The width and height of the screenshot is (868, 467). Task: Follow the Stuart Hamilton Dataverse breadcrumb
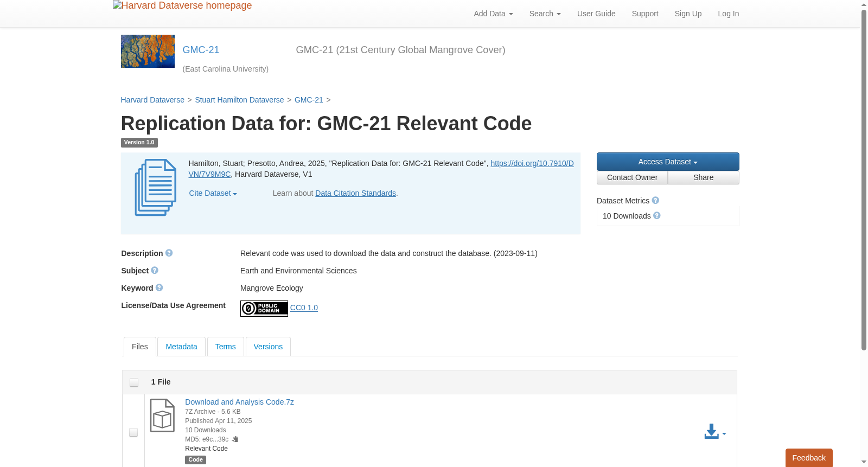tap(239, 100)
